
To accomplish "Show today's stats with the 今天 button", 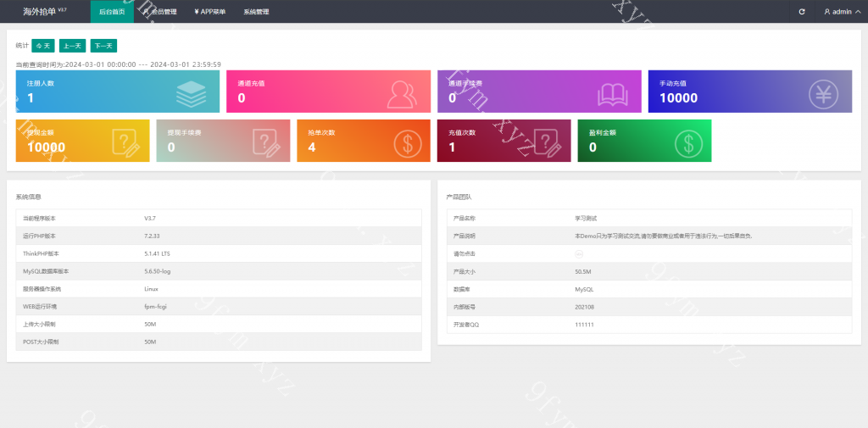I will pyautogui.click(x=43, y=46).
